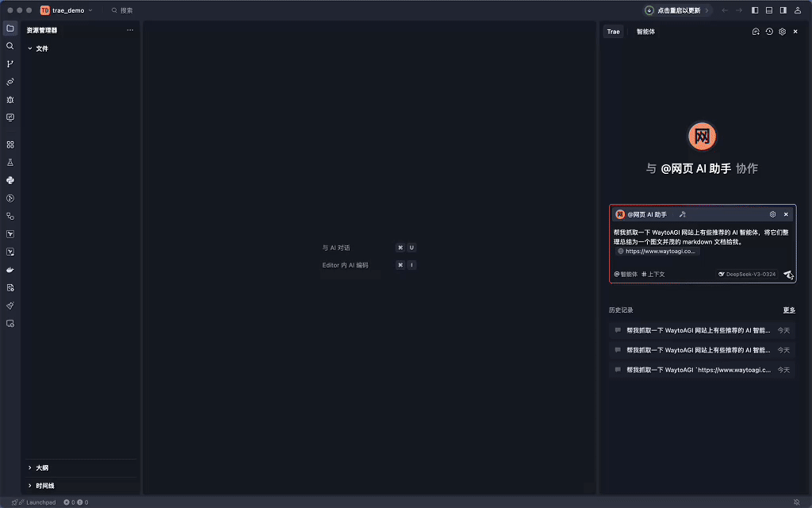The image size is (812, 508).
Task: Click the notification bell in status bar
Action: click(796, 502)
